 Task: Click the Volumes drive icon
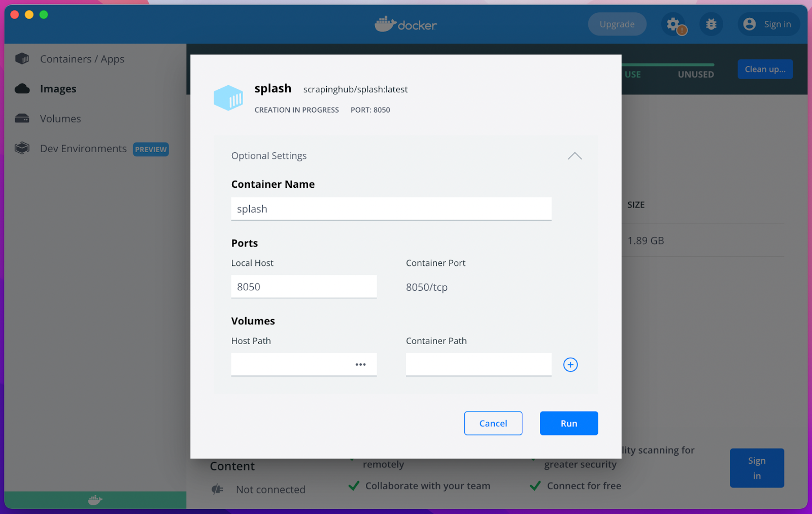22,119
